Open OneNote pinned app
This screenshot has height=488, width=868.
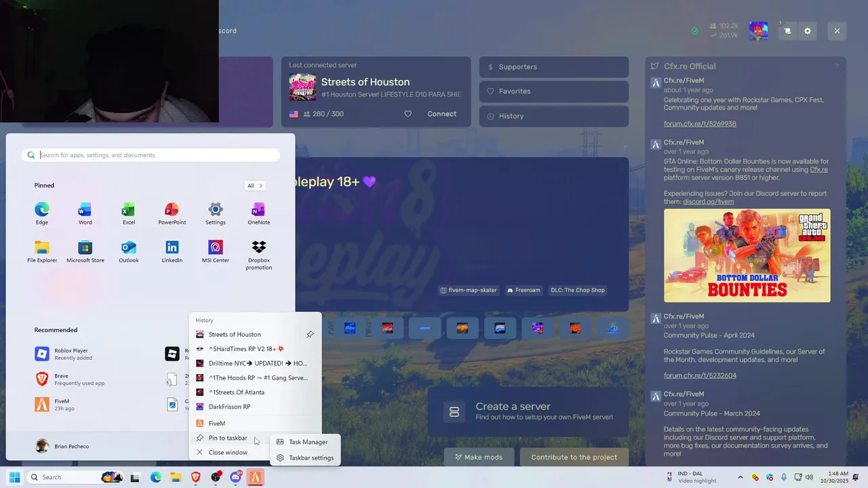click(258, 213)
